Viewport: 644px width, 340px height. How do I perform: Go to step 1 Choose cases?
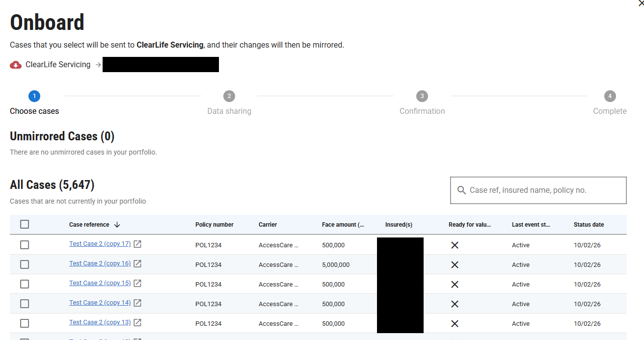pos(34,96)
